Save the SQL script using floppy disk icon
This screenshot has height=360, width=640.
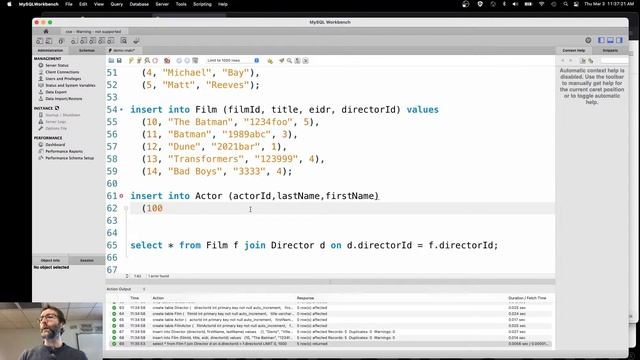[x=119, y=60]
